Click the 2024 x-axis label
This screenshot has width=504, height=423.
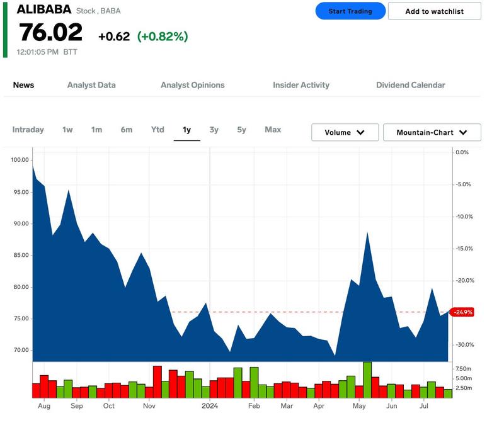(210, 406)
